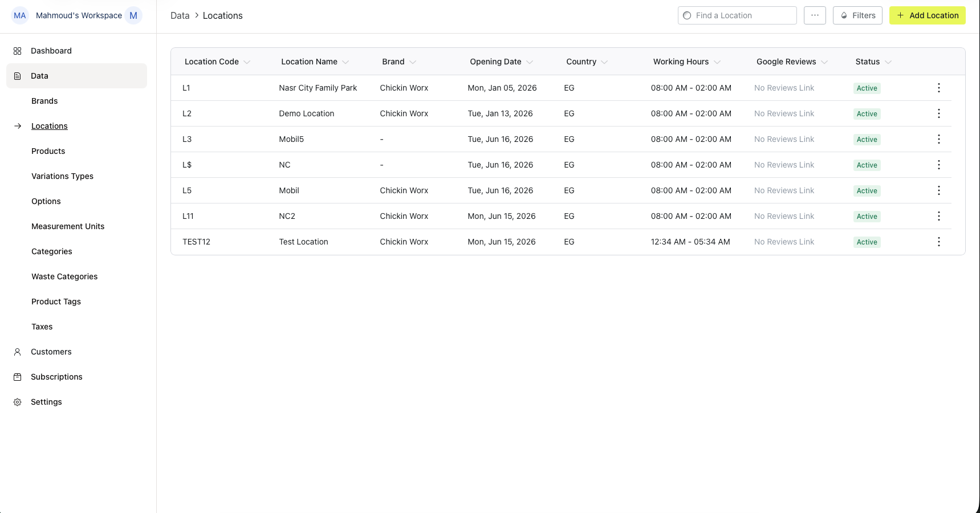This screenshot has width=980, height=513.
Task: Click the arrow icon beside Locations
Action: (18, 126)
